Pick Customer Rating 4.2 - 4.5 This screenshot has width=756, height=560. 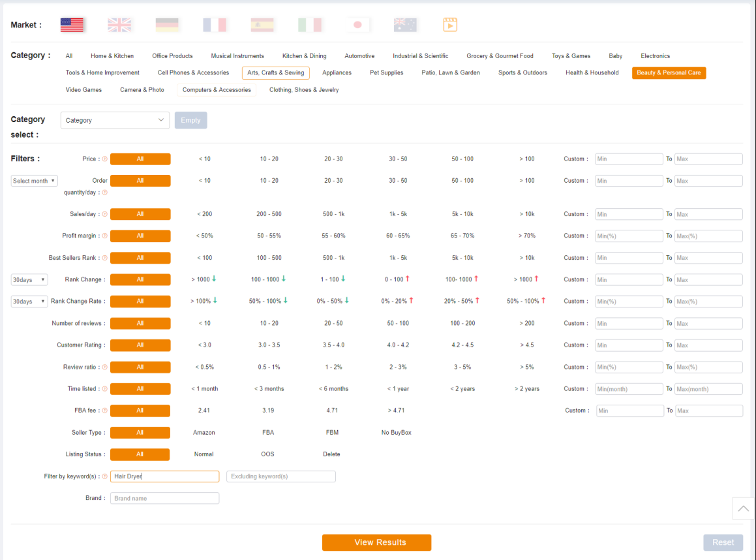coord(462,345)
